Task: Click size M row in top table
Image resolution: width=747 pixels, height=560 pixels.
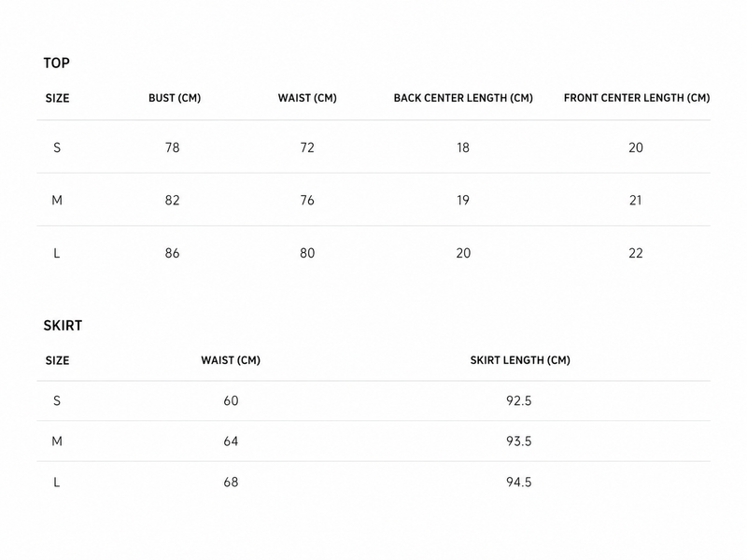Action: click(373, 200)
